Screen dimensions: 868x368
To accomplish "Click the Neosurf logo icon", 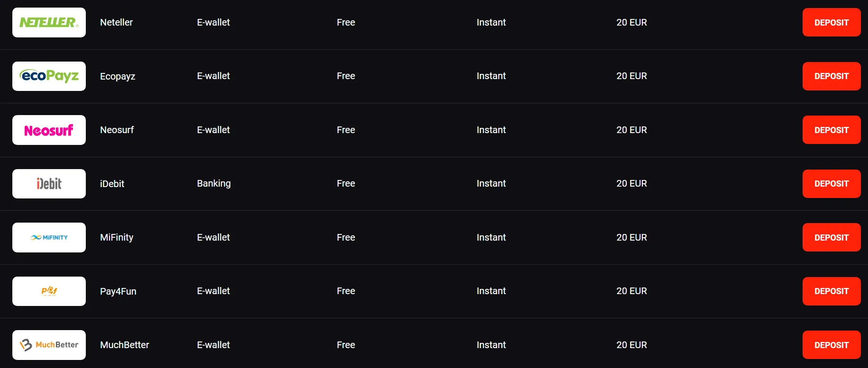I will click(x=49, y=130).
